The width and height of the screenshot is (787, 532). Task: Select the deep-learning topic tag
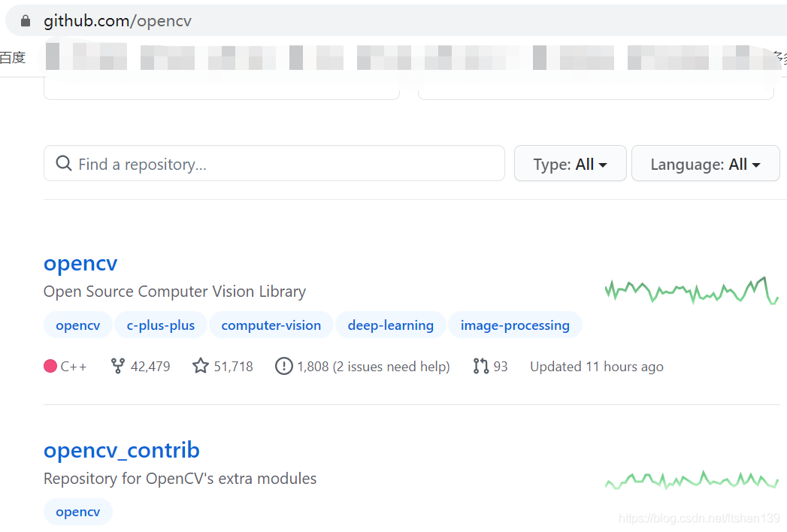pyautogui.click(x=390, y=325)
